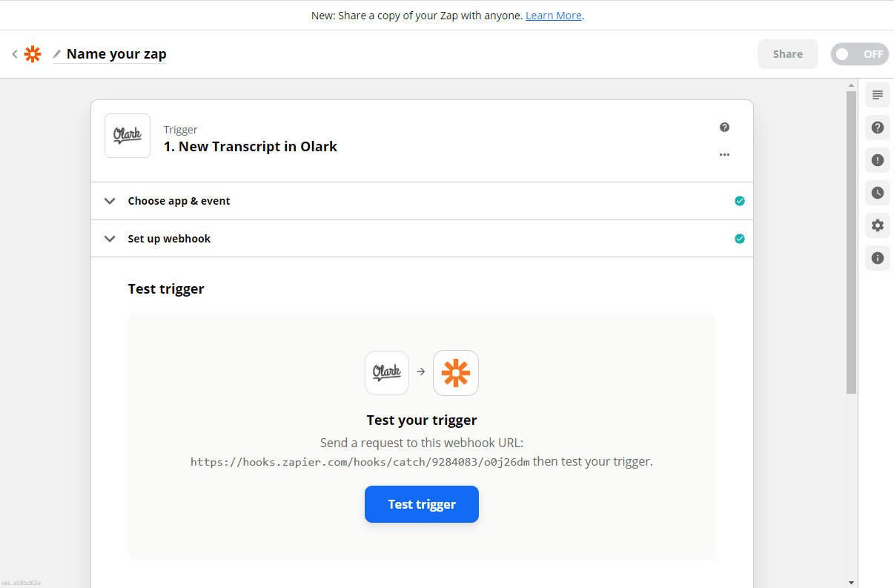
Task: Open the info panel in sidebar
Action: tap(877, 258)
